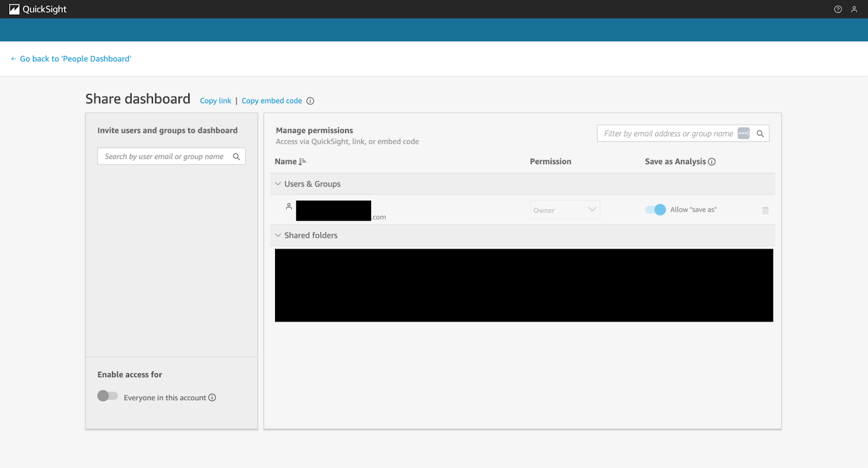
Task: Click the Manage permissions heading
Action: point(314,130)
